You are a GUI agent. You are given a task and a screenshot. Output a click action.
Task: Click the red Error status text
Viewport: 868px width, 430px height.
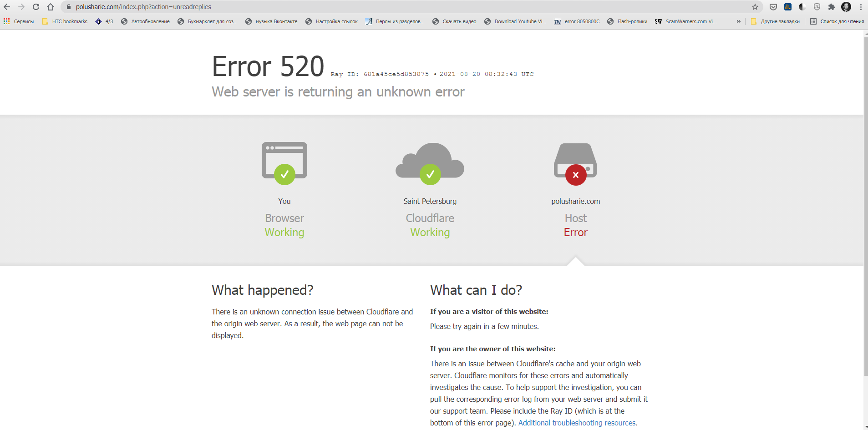(x=576, y=232)
